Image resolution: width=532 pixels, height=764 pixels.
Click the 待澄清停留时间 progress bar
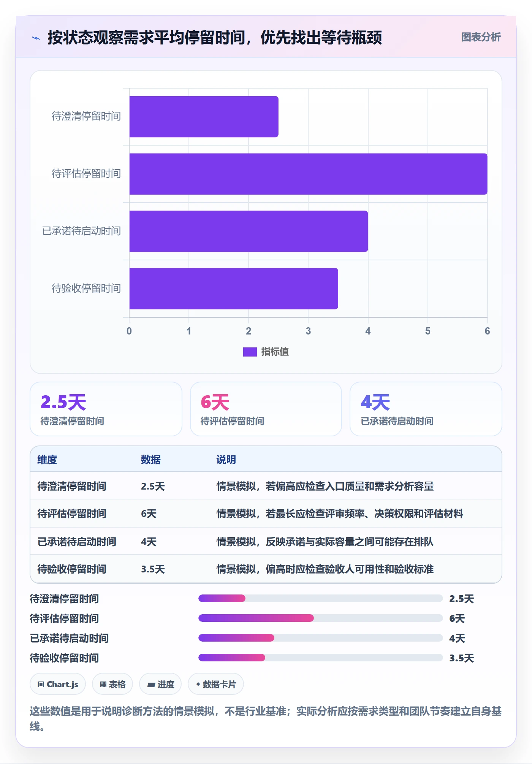pos(321,598)
